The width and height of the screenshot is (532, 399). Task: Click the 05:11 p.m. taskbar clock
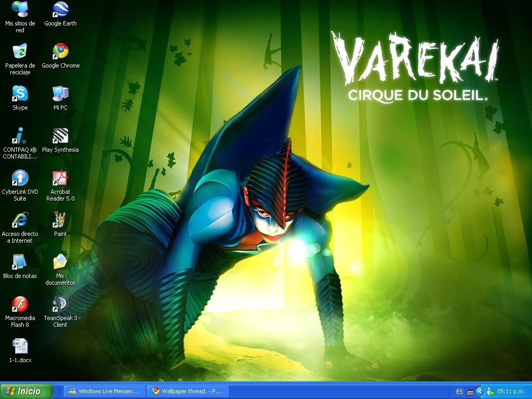[511, 392]
